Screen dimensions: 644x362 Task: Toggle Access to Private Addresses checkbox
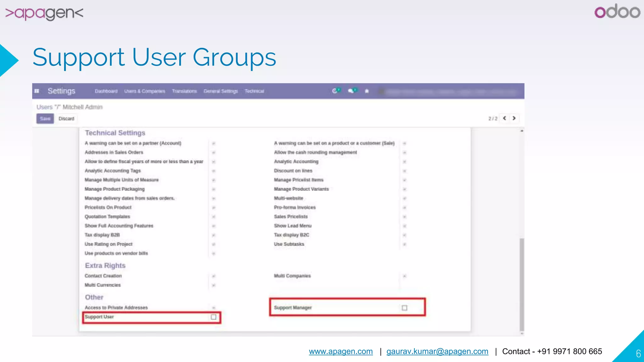214,308
